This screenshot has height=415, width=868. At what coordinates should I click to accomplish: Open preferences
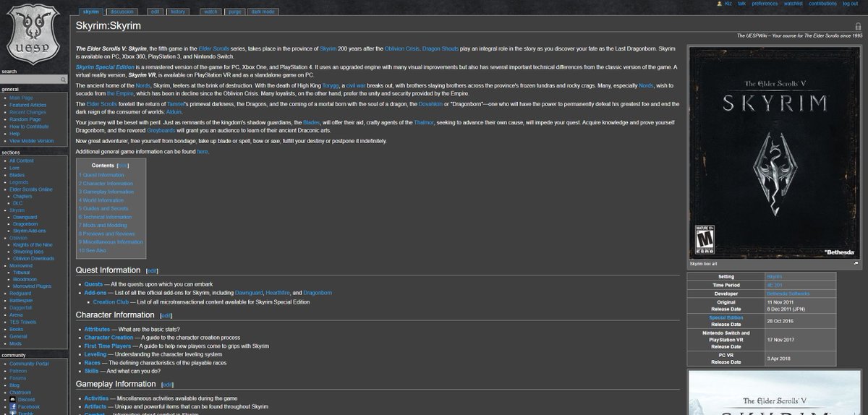coord(765,4)
